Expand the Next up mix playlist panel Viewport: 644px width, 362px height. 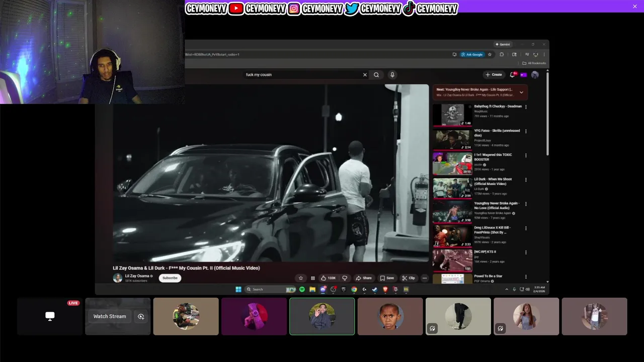521,92
